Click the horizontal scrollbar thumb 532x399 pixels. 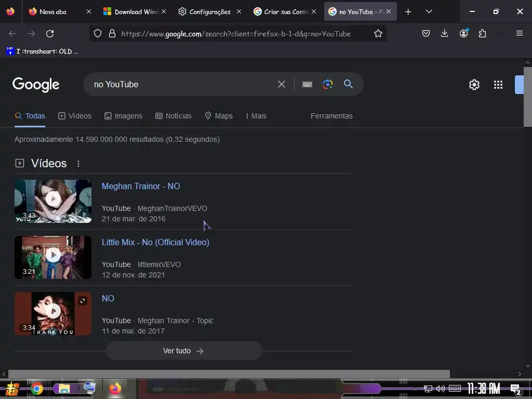pos(229,374)
